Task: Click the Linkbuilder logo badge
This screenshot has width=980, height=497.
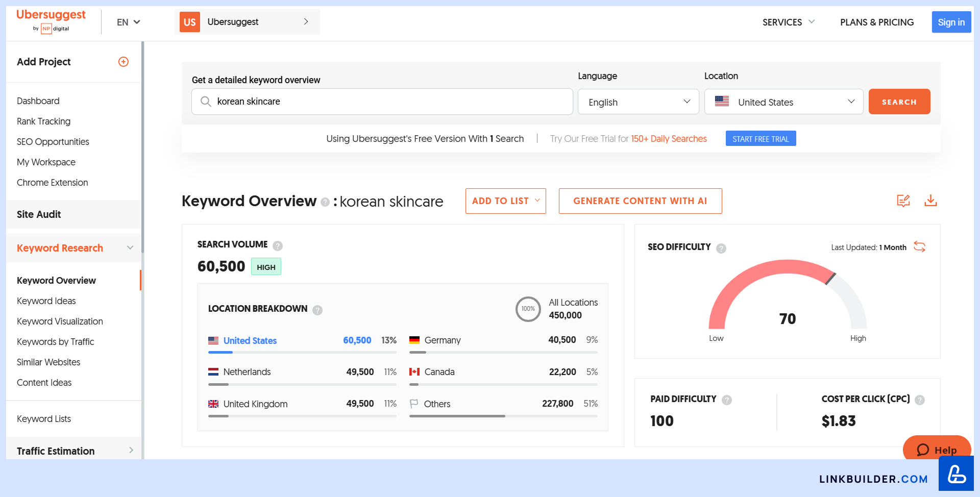Action: pyautogui.click(x=956, y=474)
